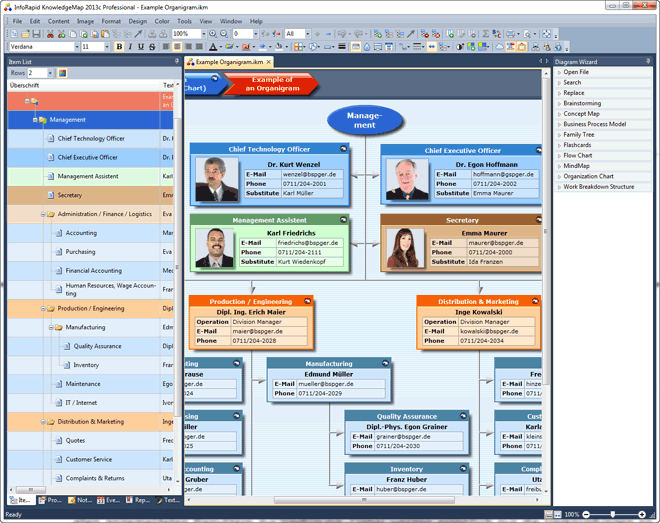Screen dimensions: 660x523
Task: Open the Tools menu
Action: tap(184, 21)
